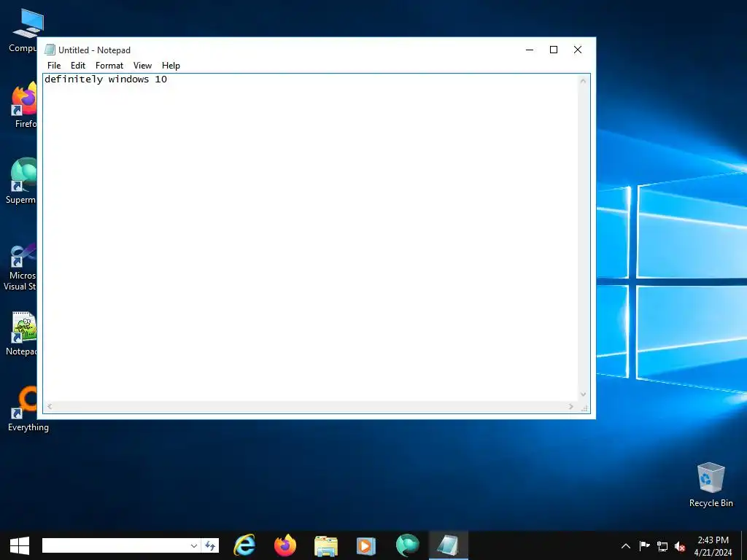The height and width of the screenshot is (560, 747).
Task: Click the Notepad title bar icon
Action: [50, 50]
